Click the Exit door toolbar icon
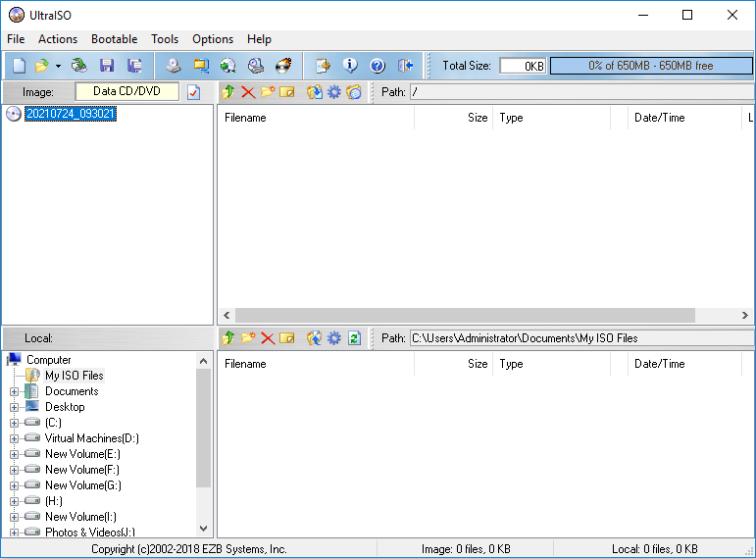The image size is (756, 559). click(x=406, y=66)
